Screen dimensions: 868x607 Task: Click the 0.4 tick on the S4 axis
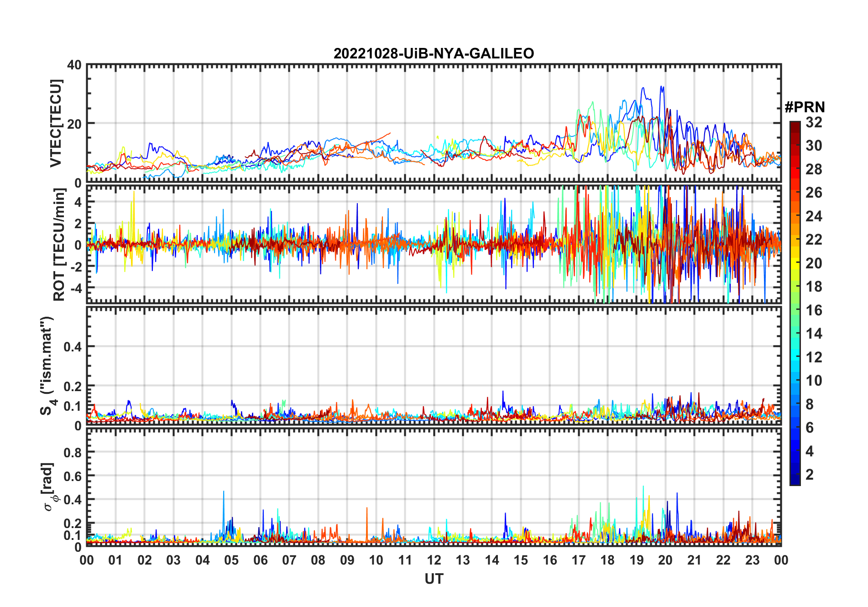pyautogui.click(x=73, y=347)
